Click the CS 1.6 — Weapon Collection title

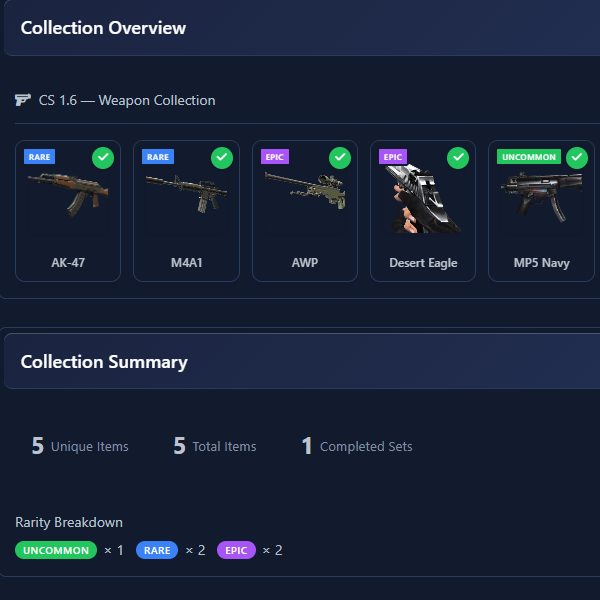pos(127,100)
